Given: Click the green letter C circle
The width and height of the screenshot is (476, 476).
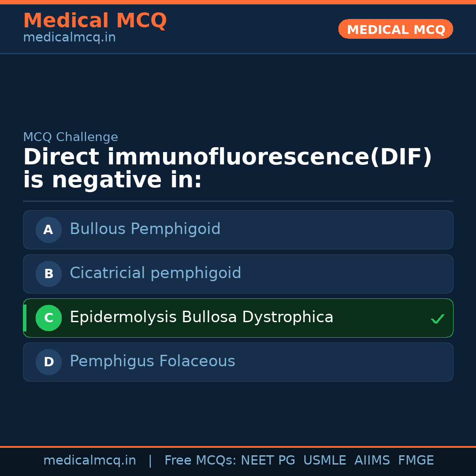Looking at the screenshot, I should [x=48, y=318].
